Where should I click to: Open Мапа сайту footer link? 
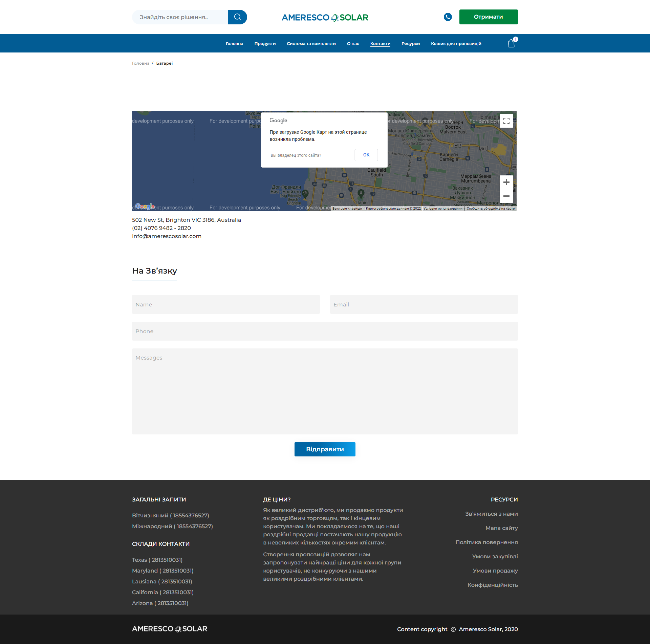click(x=501, y=528)
